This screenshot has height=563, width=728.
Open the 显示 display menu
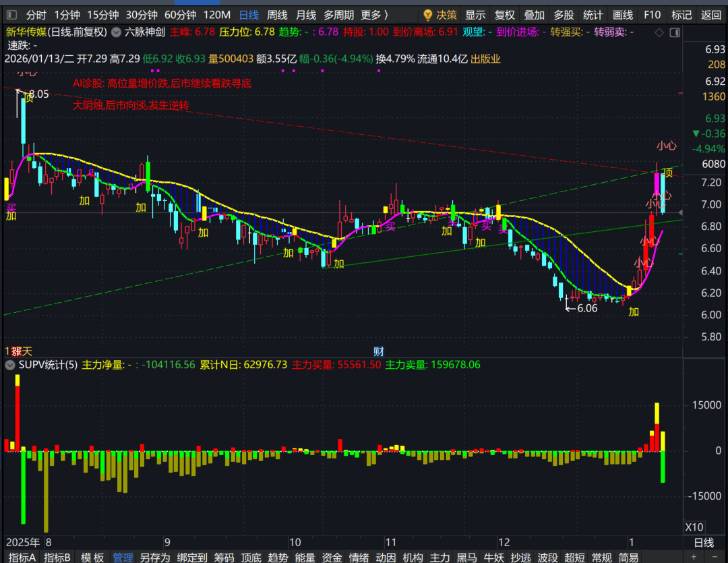[x=475, y=16]
